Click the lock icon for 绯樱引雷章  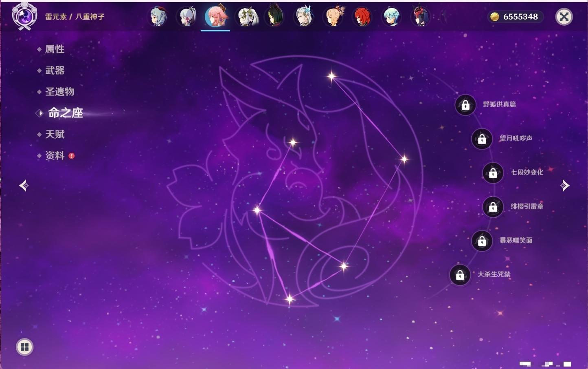pyautogui.click(x=493, y=207)
